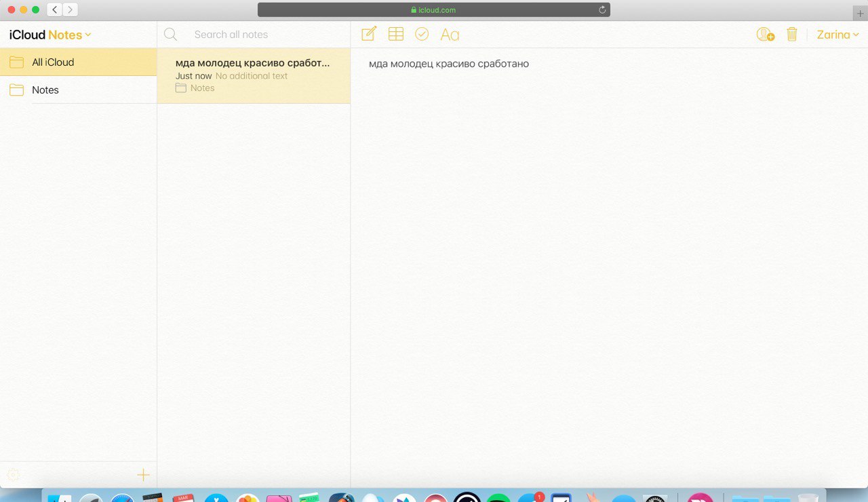Reload the icloud.com page

pos(601,10)
